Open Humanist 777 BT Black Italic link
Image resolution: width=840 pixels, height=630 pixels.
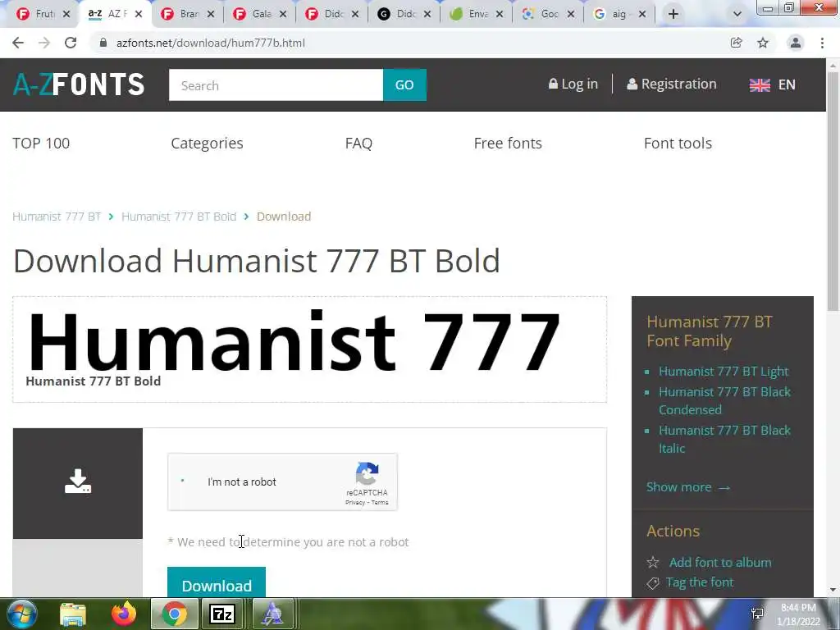coord(724,440)
